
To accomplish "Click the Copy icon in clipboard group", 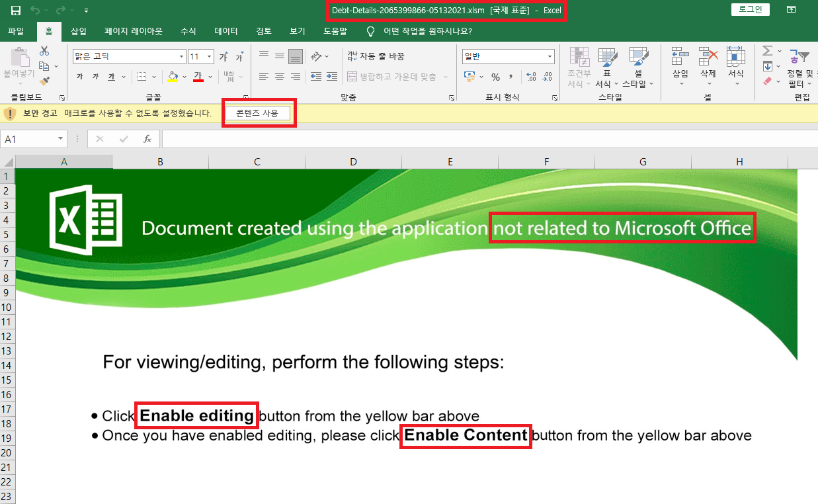I will click(x=44, y=66).
